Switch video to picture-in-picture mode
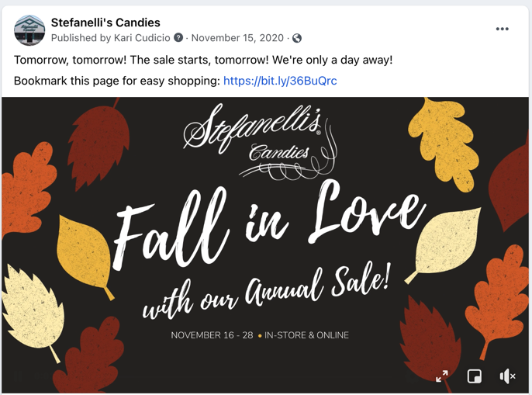 pyautogui.click(x=475, y=376)
